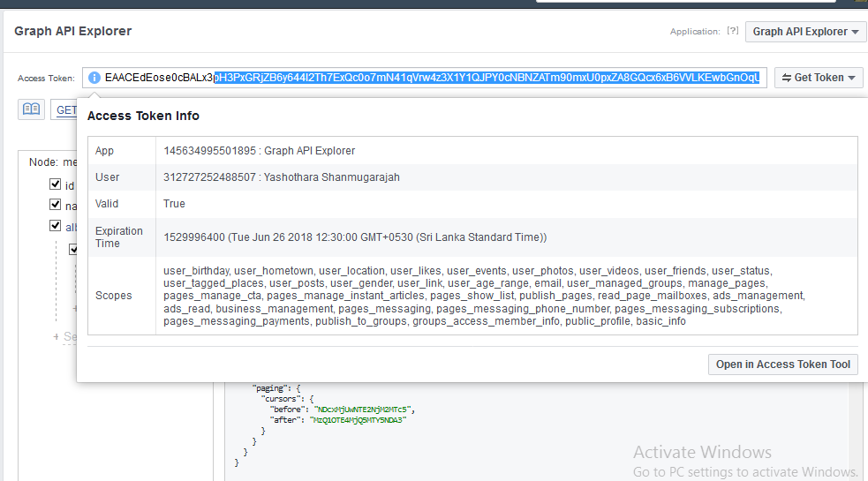The width and height of the screenshot is (868, 481).
Task: Click the Application help [?] link
Action: click(732, 31)
